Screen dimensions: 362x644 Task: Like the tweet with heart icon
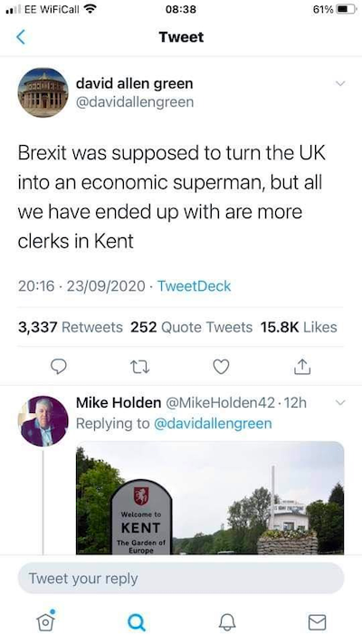[x=221, y=366]
